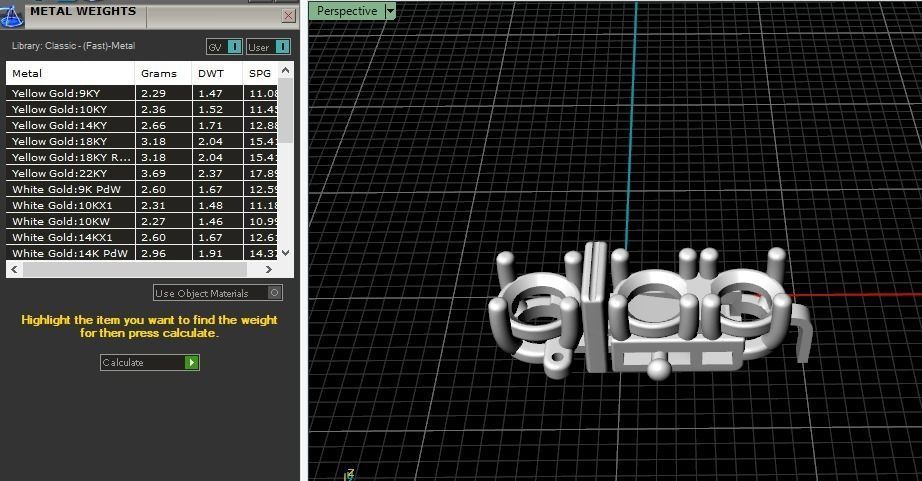922x481 pixels.
Task: Select the White Gold:14KX1 row
Action: [142, 237]
